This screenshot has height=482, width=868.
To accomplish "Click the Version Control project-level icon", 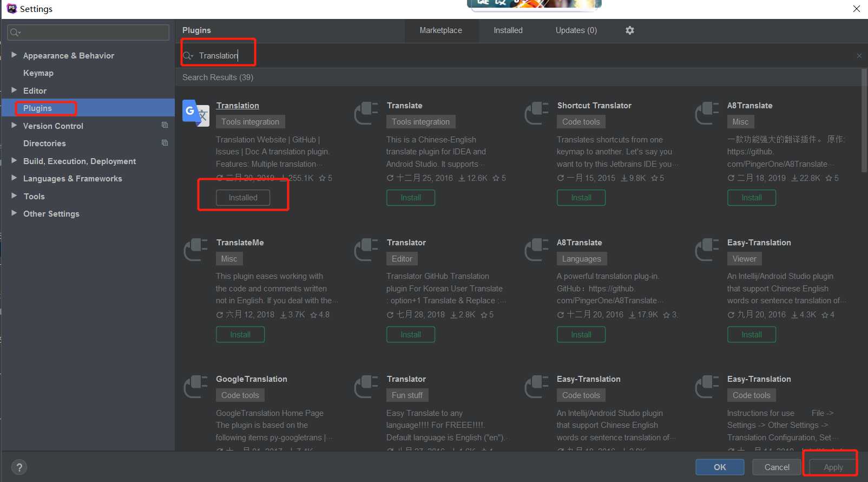I will pos(165,125).
